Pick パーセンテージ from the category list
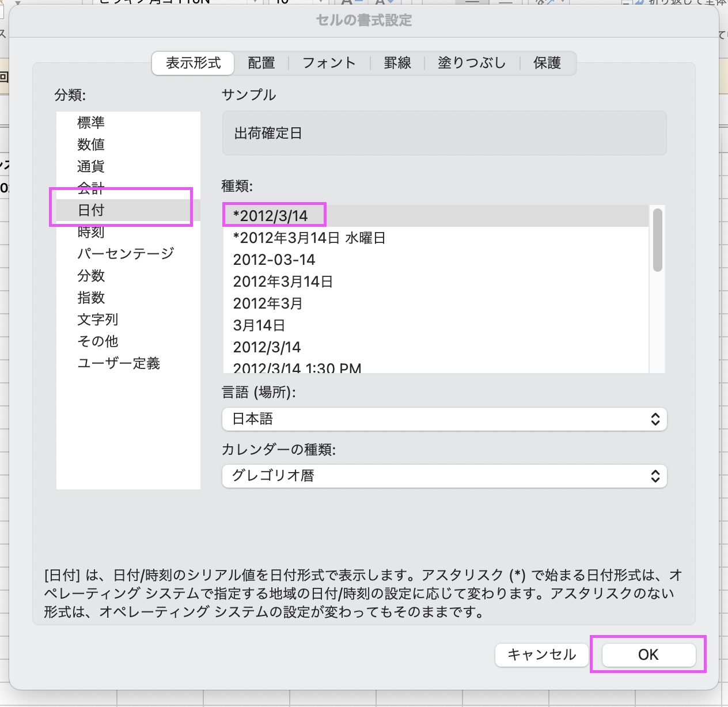This screenshot has width=728, height=707. coord(126,254)
